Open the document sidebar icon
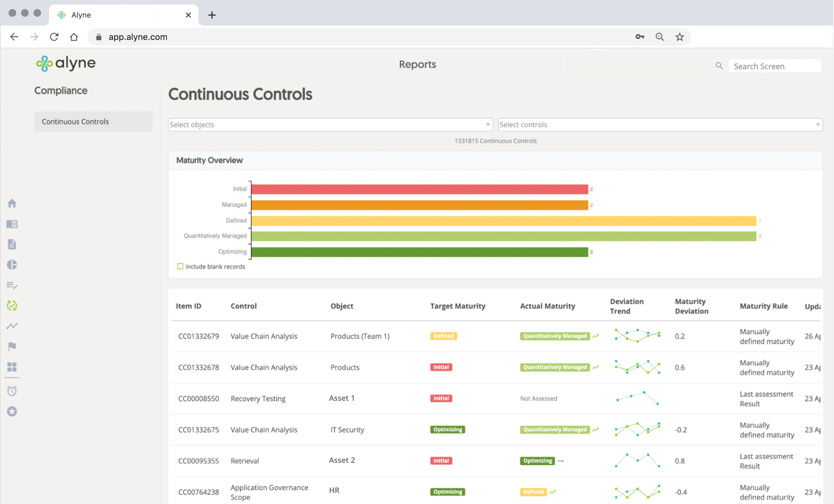This screenshot has height=504, width=834. pos(12,244)
